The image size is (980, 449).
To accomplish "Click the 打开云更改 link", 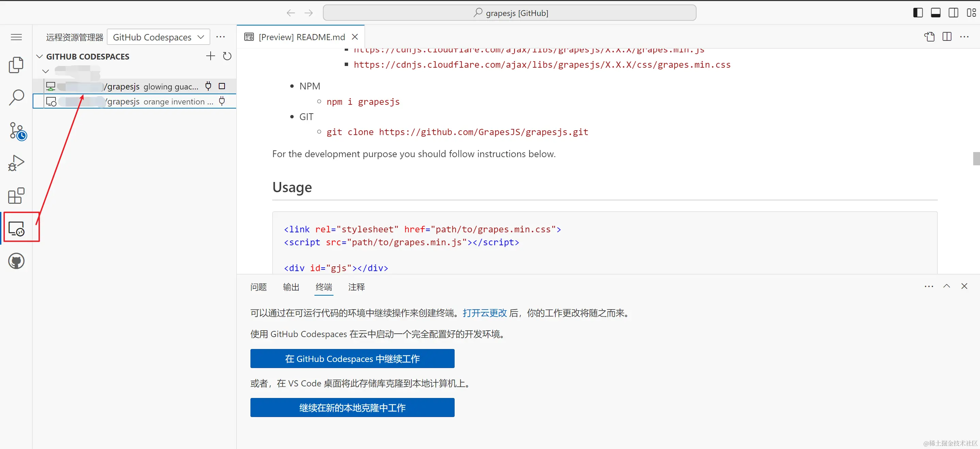I will 484,313.
